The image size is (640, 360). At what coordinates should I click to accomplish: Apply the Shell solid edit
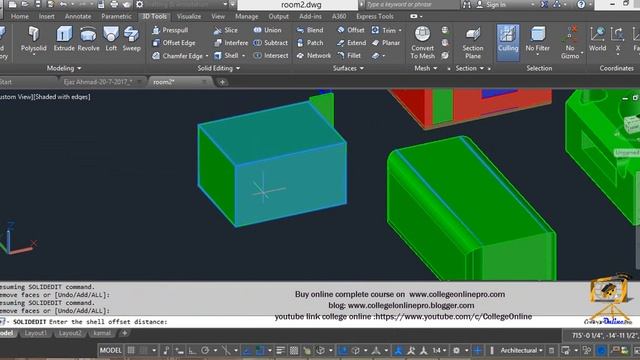click(x=227, y=56)
